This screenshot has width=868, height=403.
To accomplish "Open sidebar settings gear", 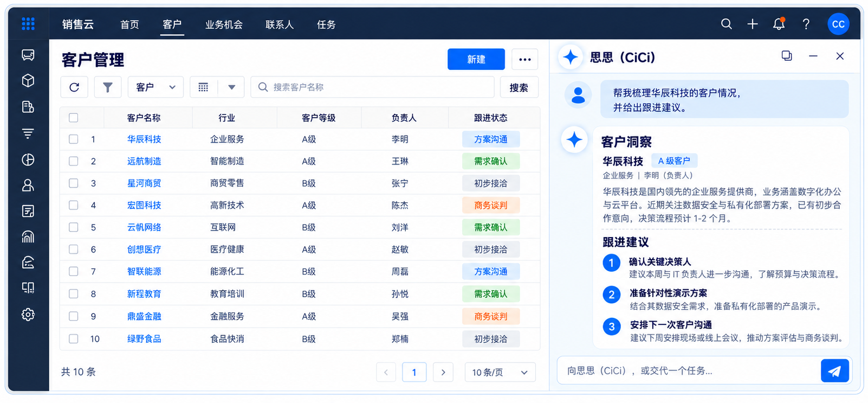I will pos(28,315).
